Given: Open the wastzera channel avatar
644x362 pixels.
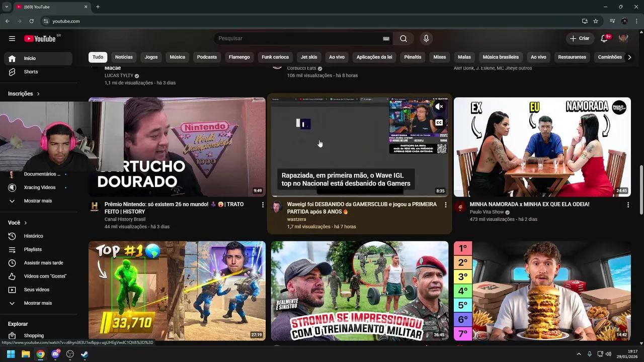Looking at the screenshot, I should pos(277,207).
